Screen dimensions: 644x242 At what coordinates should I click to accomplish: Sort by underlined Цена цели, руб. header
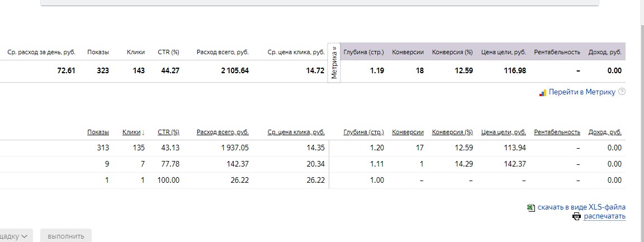504,132
